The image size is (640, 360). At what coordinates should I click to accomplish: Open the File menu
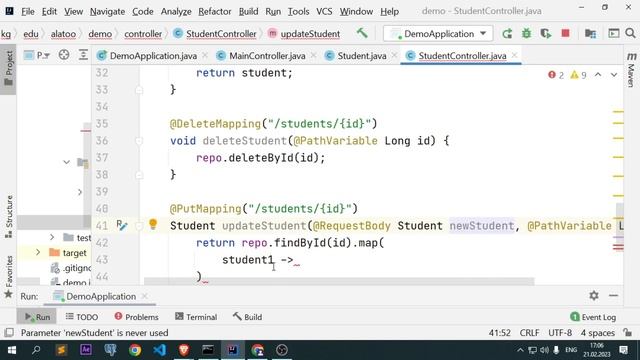tap(28, 11)
